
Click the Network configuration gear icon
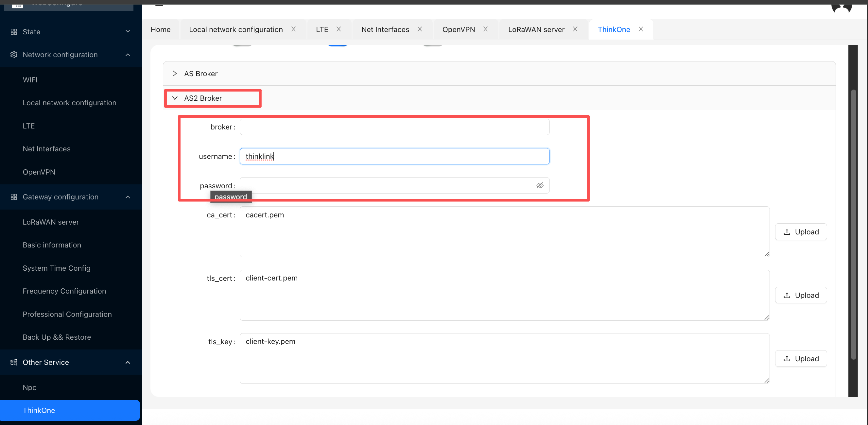(x=14, y=55)
